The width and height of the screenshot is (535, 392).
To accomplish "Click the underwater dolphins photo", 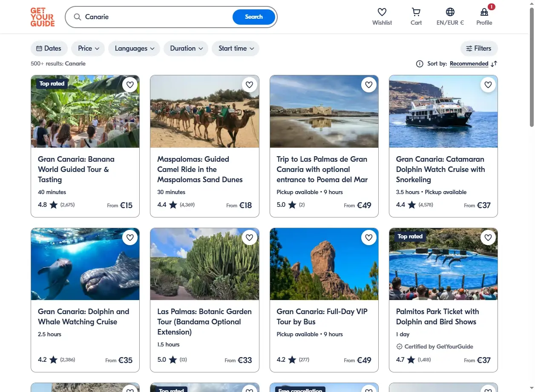I will [x=85, y=264].
